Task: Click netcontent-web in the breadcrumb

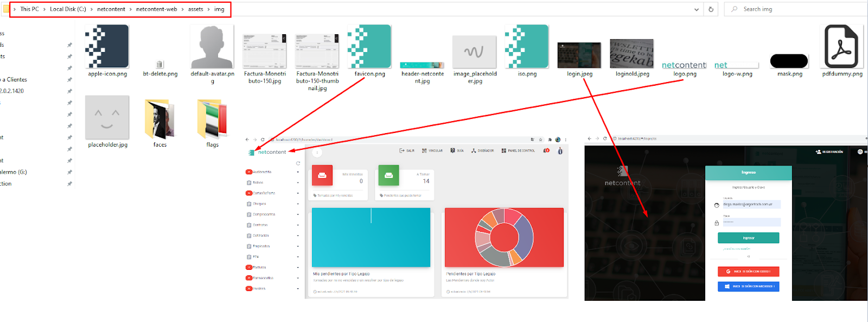Action: [156, 9]
